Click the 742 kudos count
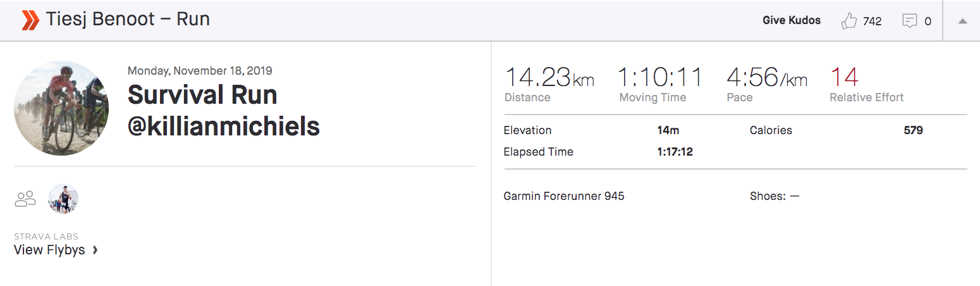 [872, 22]
